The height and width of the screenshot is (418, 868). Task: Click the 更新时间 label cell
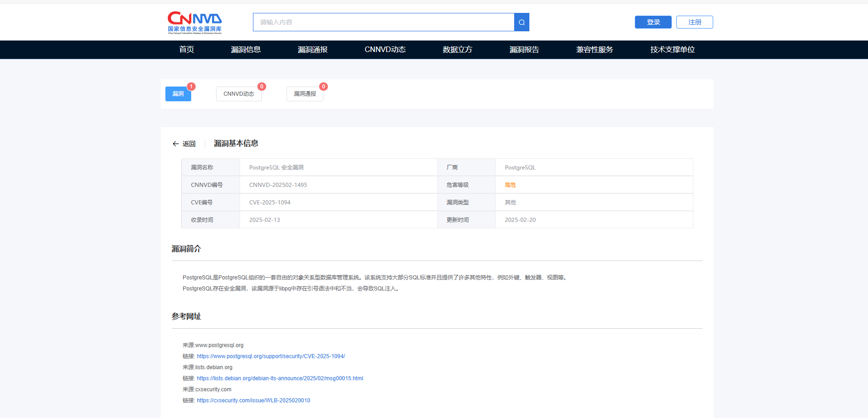[466, 220]
